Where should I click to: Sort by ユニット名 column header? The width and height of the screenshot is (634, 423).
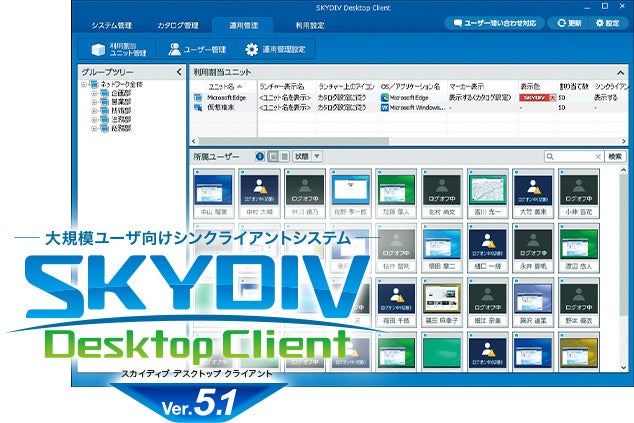tap(225, 87)
